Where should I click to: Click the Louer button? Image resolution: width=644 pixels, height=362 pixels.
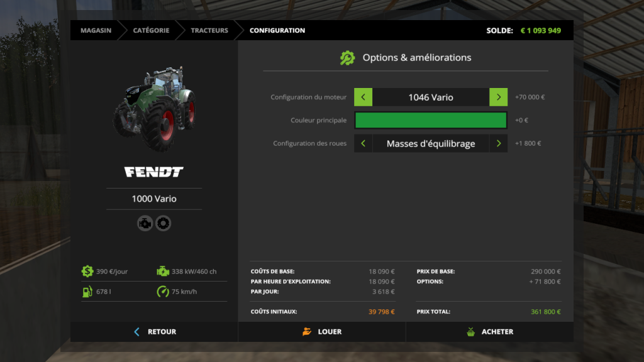pos(322,332)
